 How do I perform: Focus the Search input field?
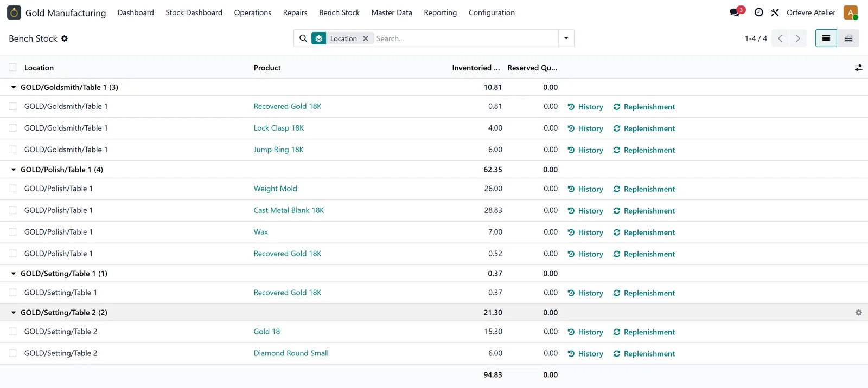coord(465,38)
